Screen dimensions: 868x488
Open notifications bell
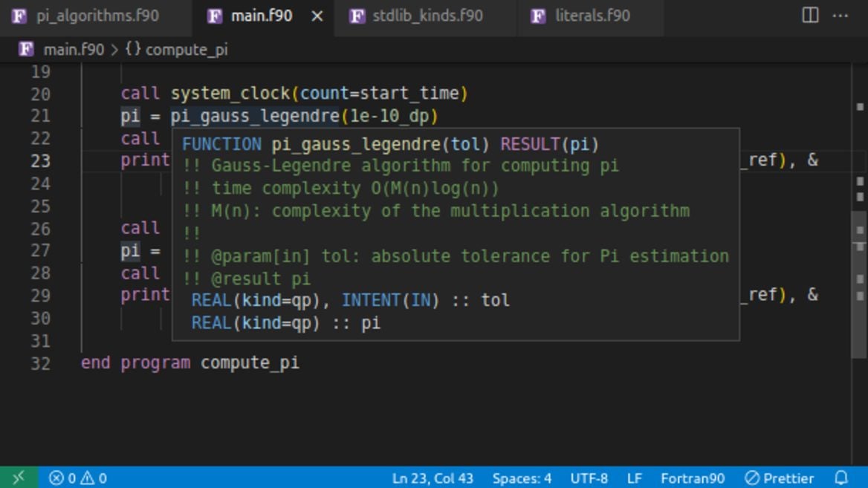pos(841,478)
